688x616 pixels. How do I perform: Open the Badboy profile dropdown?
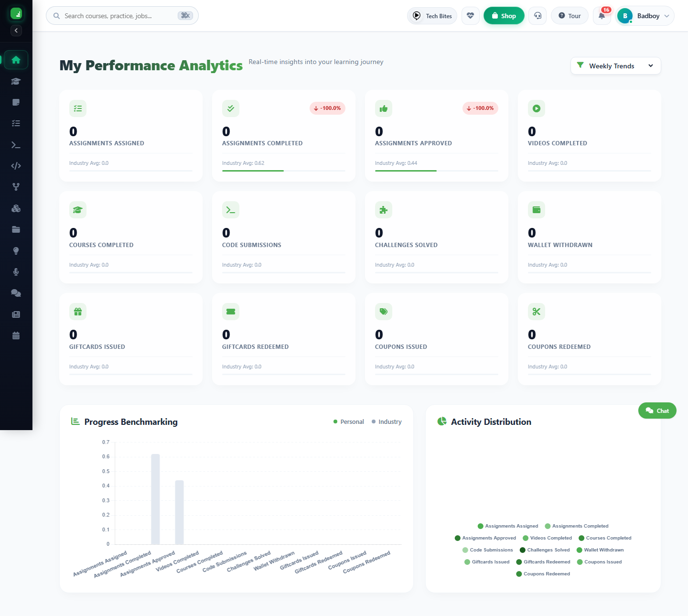(645, 16)
